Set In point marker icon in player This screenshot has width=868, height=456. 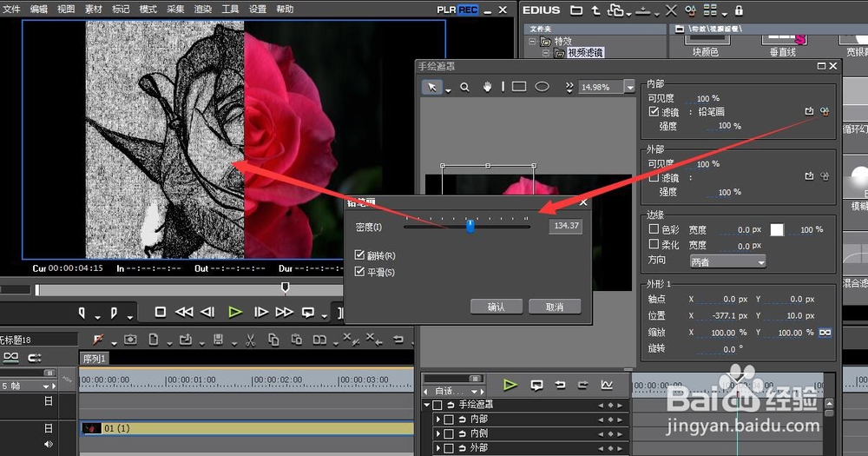coord(82,313)
